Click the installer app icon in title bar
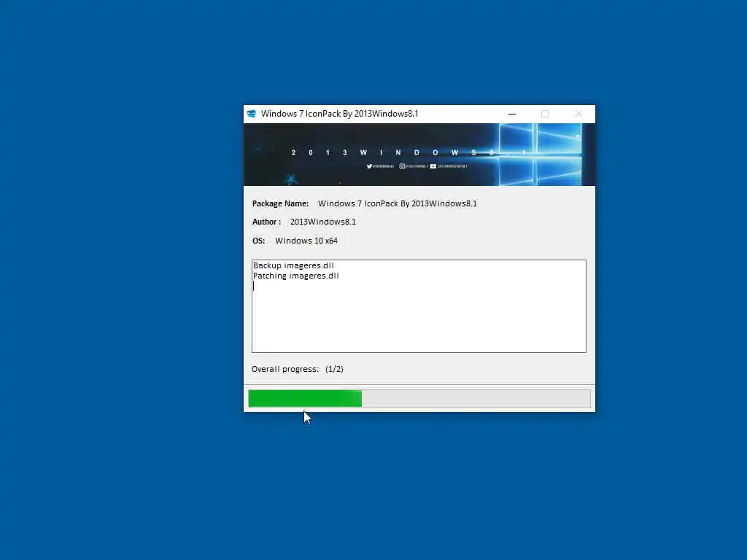The image size is (747, 560). pos(252,114)
